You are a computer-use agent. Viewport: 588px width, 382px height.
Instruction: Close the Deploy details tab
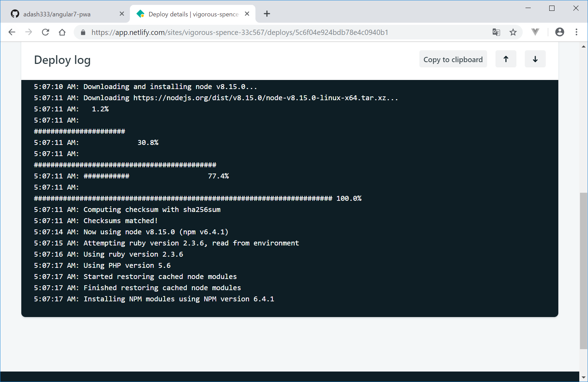pos(247,14)
